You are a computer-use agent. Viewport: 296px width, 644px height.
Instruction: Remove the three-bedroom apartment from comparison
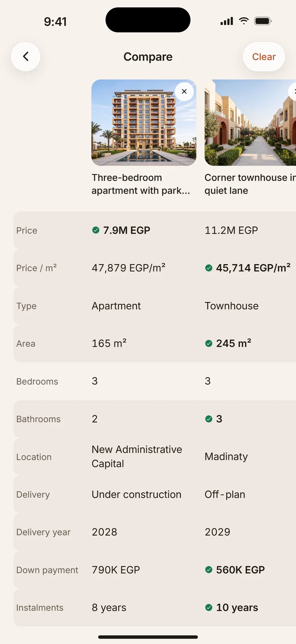click(x=184, y=91)
